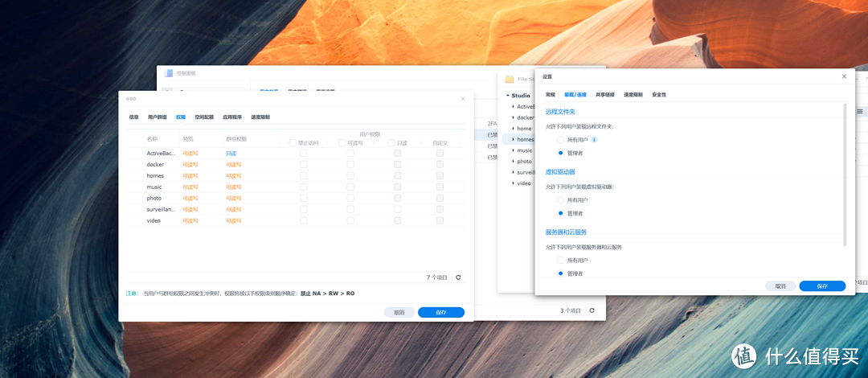This screenshot has width=868, height=378.
Task: Check the 禁止访问 header checkbox
Action: [x=293, y=143]
